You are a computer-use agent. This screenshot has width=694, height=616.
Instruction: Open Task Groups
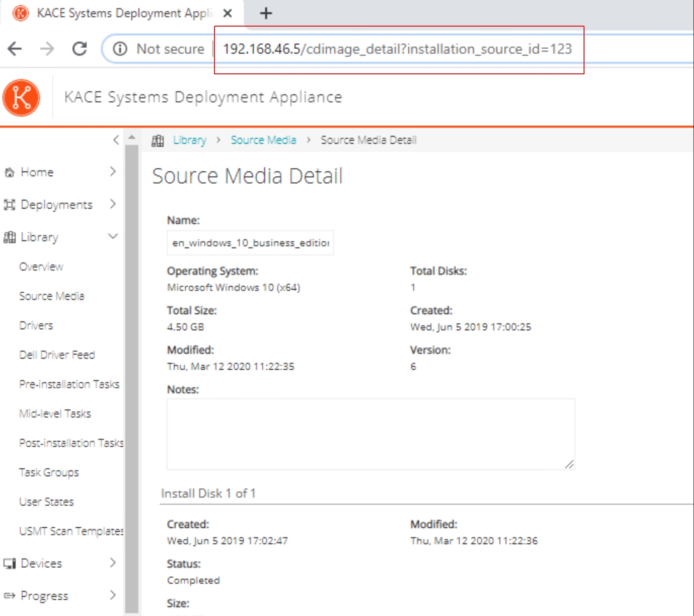tap(49, 472)
